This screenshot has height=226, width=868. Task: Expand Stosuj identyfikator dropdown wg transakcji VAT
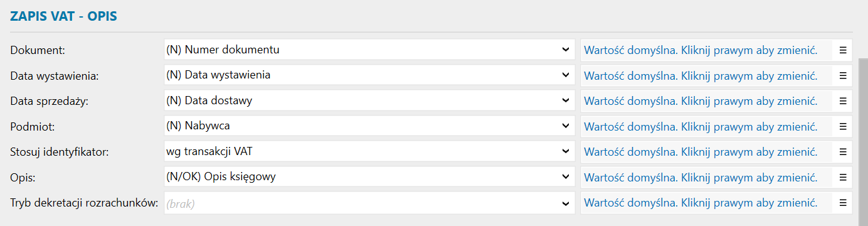[x=369, y=151]
